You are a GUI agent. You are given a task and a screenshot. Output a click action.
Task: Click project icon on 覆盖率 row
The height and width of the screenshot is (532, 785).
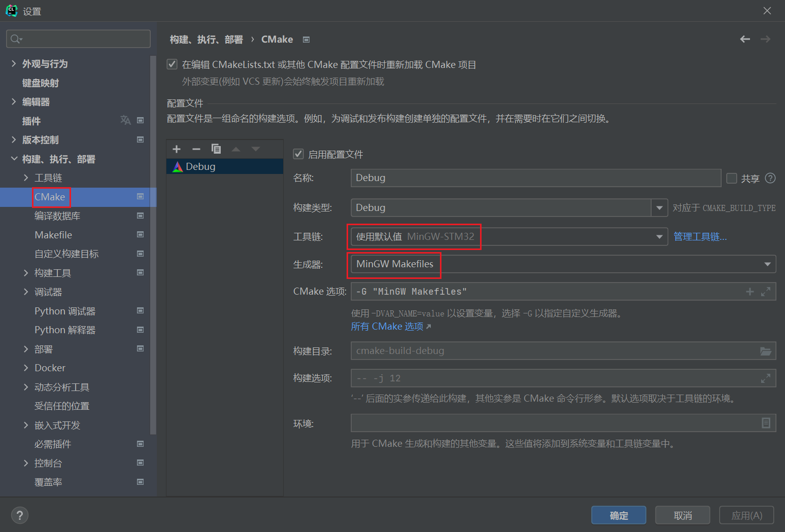[141, 482]
